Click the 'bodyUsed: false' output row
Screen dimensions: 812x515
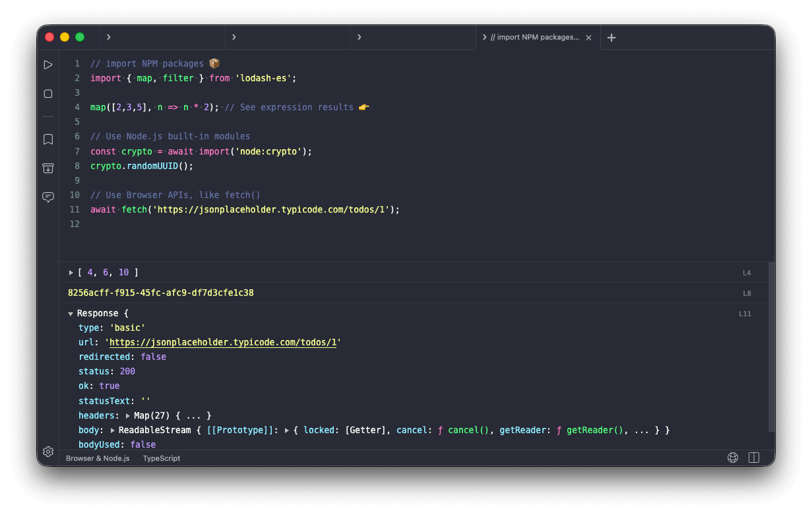pyautogui.click(x=117, y=445)
